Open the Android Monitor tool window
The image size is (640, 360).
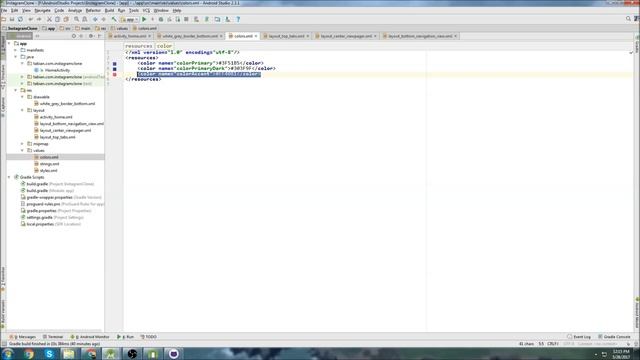pyautogui.click(x=90, y=337)
